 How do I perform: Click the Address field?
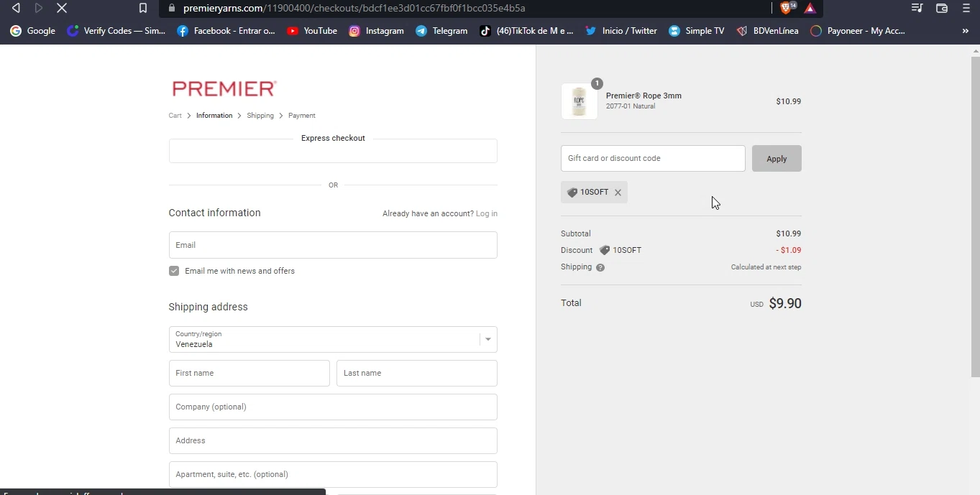point(333,441)
